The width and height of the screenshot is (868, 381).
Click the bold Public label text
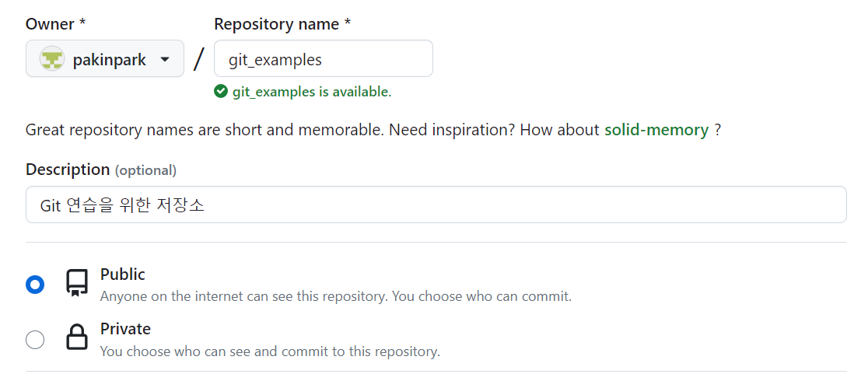coord(123,274)
